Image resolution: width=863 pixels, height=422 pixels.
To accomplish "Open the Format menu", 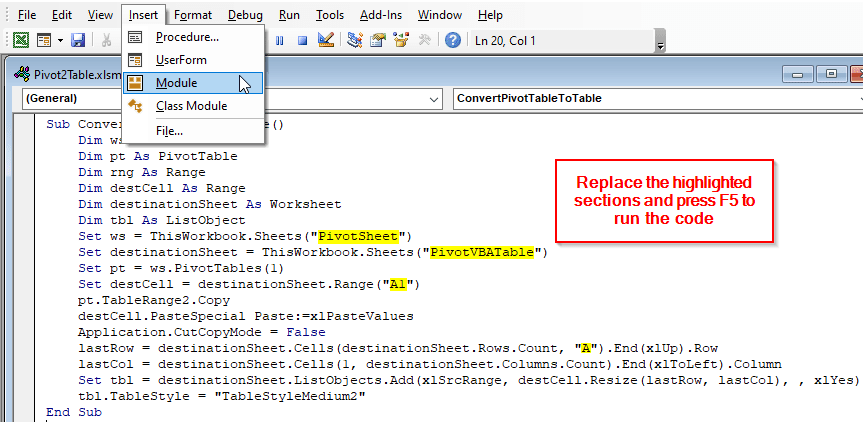I will pos(193,15).
